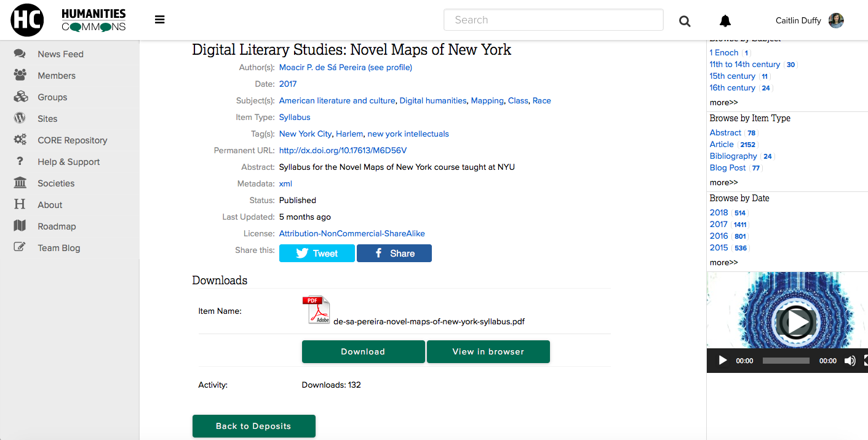The image size is (868, 440).
Task: Click the video progress bar
Action: pos(786,361)
